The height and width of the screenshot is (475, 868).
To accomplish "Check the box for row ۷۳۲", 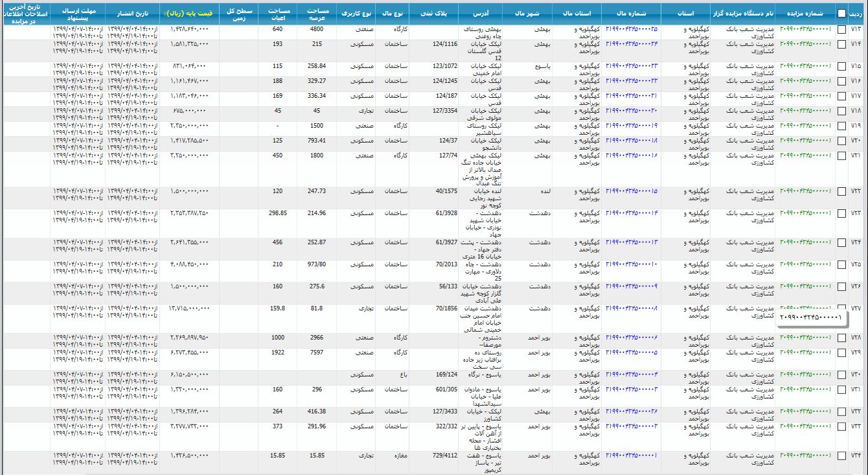I will tap(841, 412).
